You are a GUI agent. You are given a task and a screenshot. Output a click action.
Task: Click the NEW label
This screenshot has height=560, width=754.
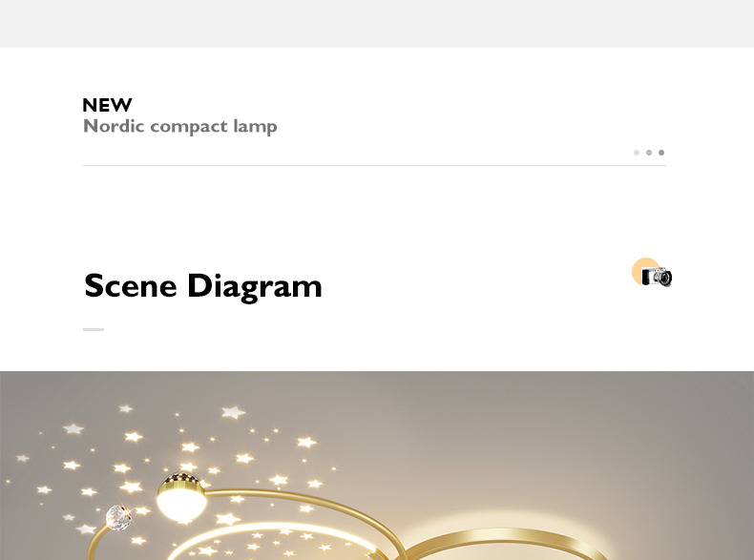coord(107,105)
